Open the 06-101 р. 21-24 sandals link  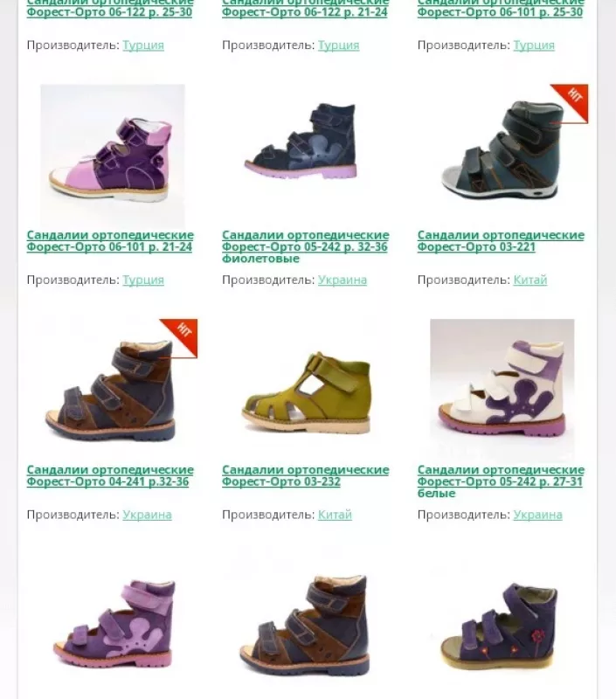click(x=110, y=241)
